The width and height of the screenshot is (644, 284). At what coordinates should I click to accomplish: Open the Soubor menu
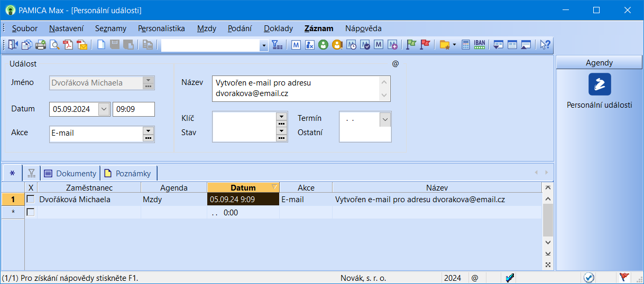pos(25,29)
